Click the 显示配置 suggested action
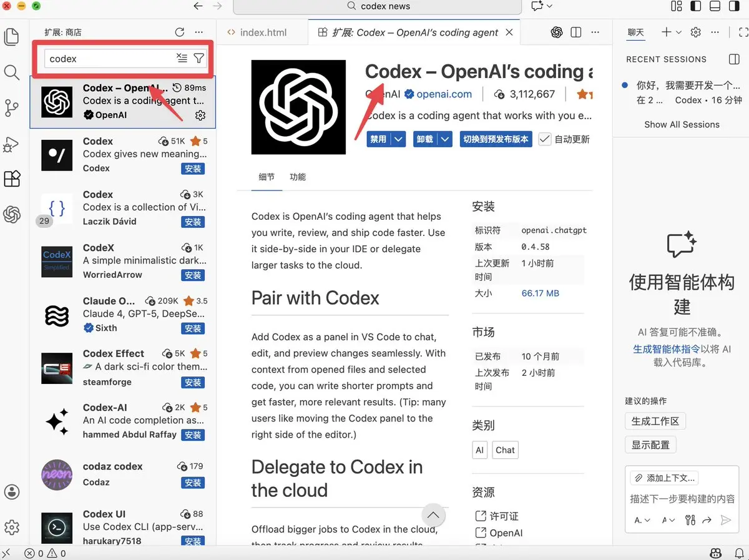 [650, 445]
